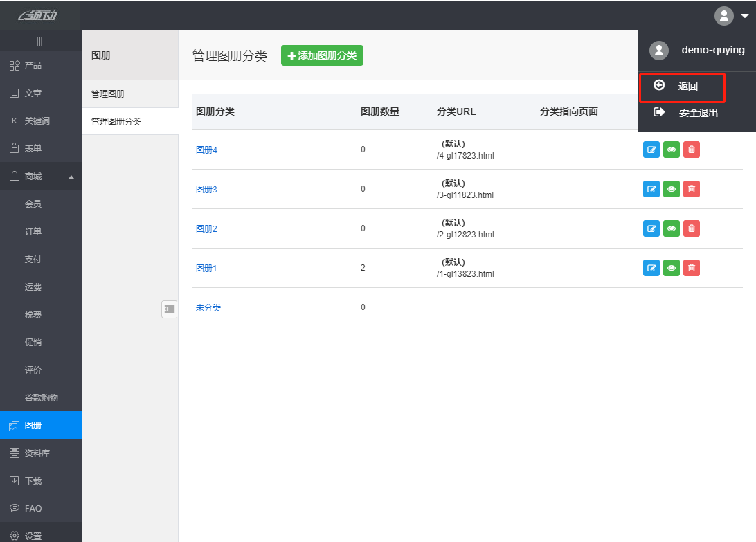
Task: Open FAQ section in sidebar
Action: click(33, 509)
